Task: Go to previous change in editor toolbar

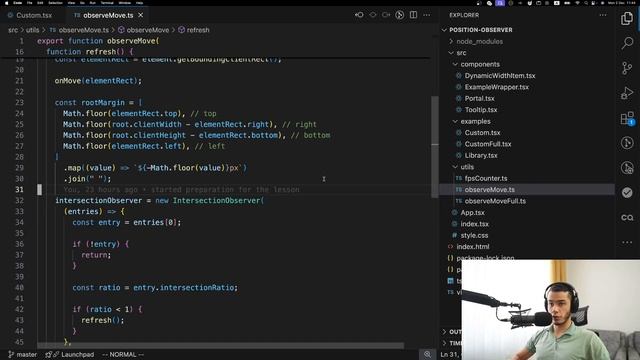Action: (x=359, y=15)
